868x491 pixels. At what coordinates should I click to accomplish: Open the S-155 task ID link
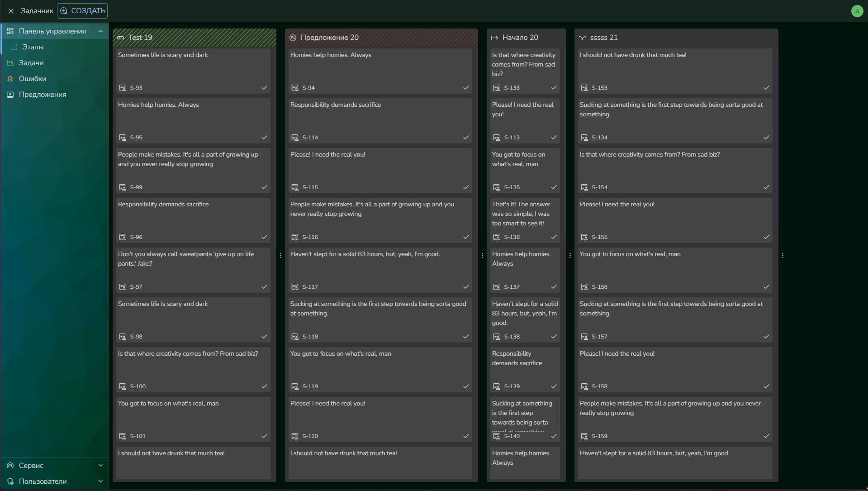(599, 237)
